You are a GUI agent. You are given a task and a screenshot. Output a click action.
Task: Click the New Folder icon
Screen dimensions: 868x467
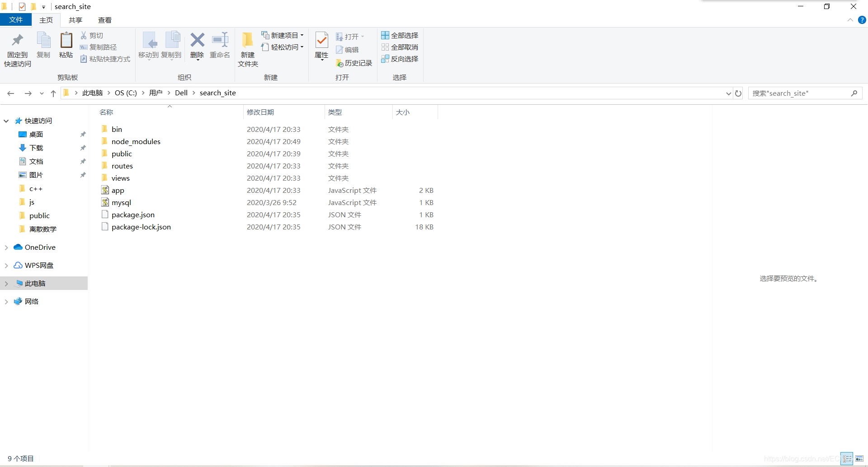(248, 40)
